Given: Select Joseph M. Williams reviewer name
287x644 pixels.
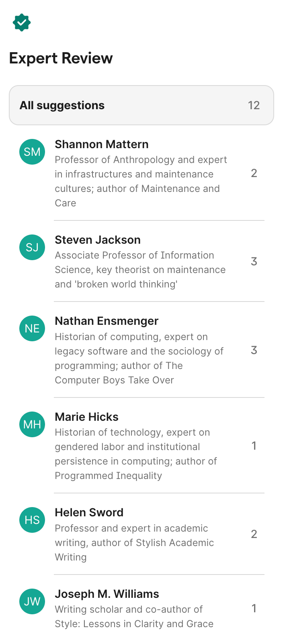Looking at the screenshot, I should pyautogui.click(x=107, y=594).
